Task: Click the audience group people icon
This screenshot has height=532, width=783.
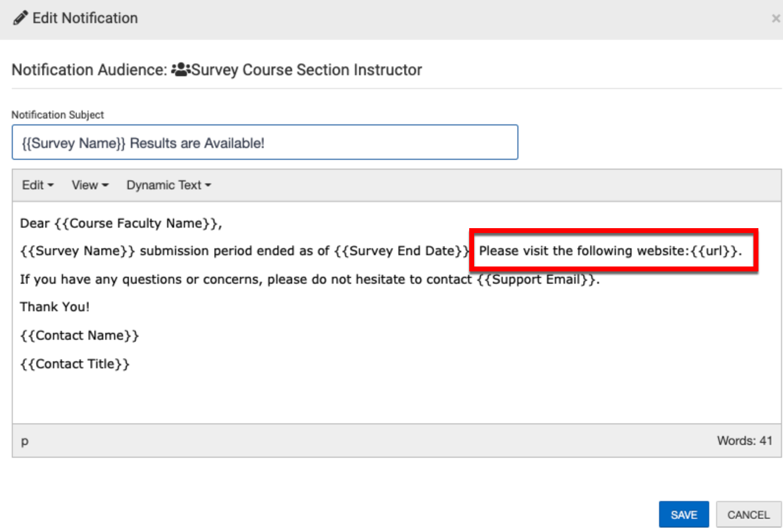Action: (x=181, y=70)
